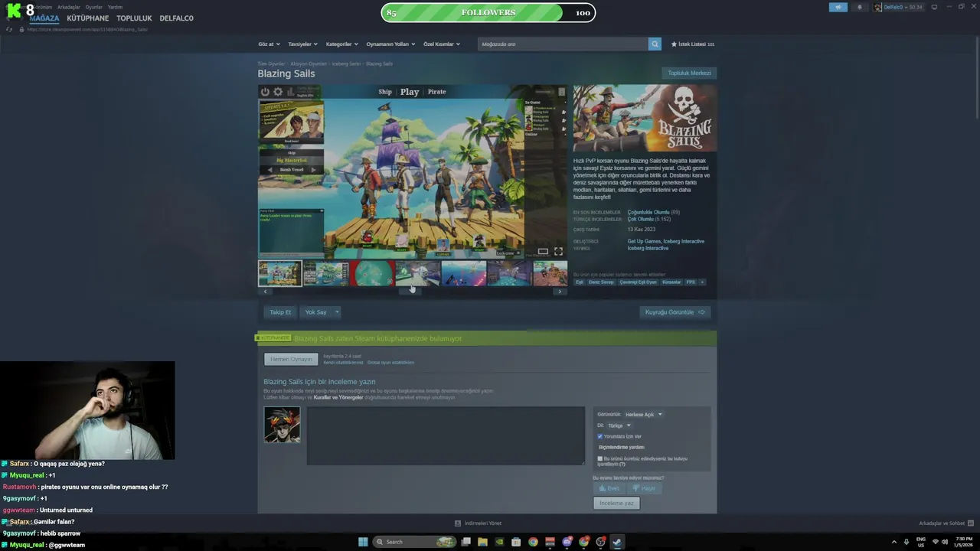Click the theater mode rectangle icon on viewer
This screenshot has width=980, height=551.
(543, 251)
